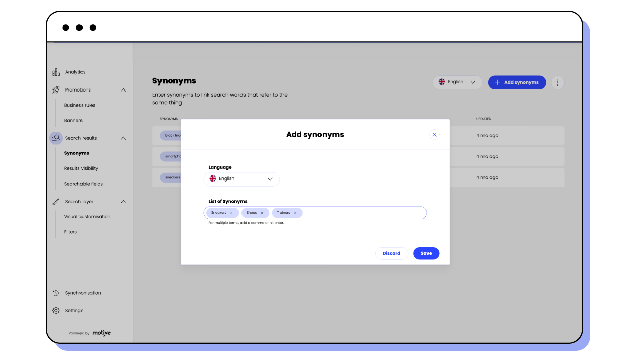Save the new synonyms
Viewport: 644px width, 362px height.
pos(426,253)
